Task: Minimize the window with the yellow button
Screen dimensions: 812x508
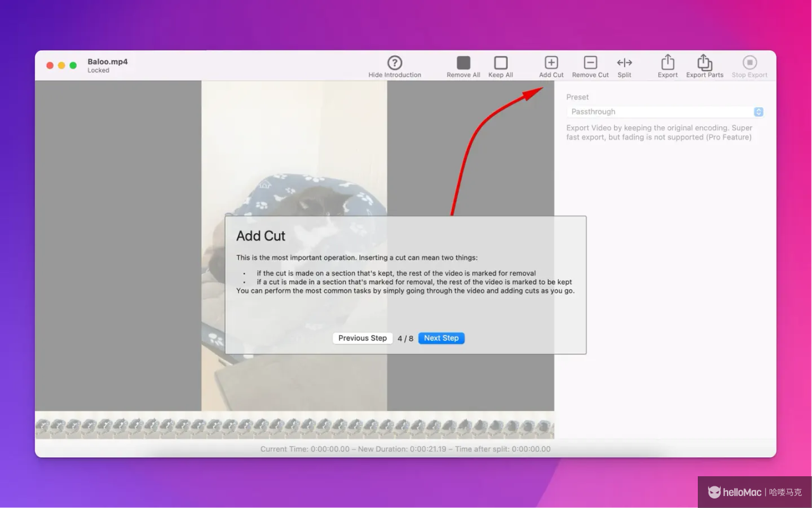Action: (62, 65)
